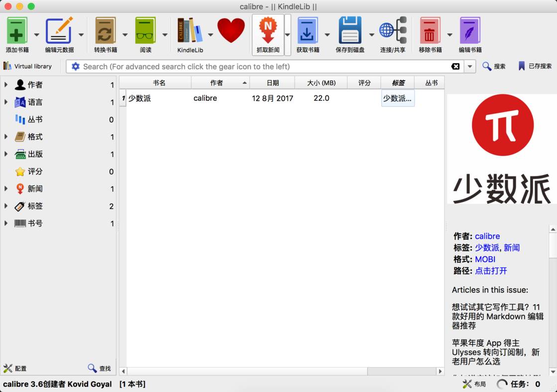This screenshot has height=392, width=557.
Task: Click the 点击打开 path link
Action: click(x=491, y=271)
